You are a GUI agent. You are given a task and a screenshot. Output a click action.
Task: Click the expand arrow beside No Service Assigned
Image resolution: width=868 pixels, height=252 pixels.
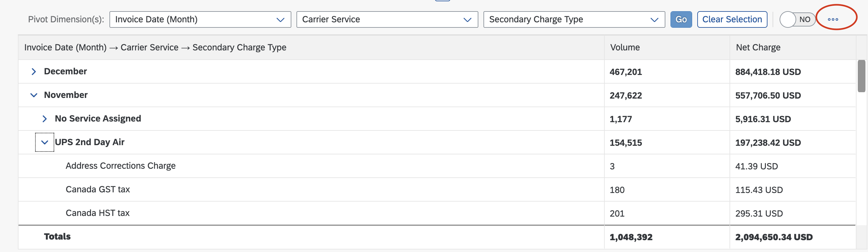tap(45, 119)
